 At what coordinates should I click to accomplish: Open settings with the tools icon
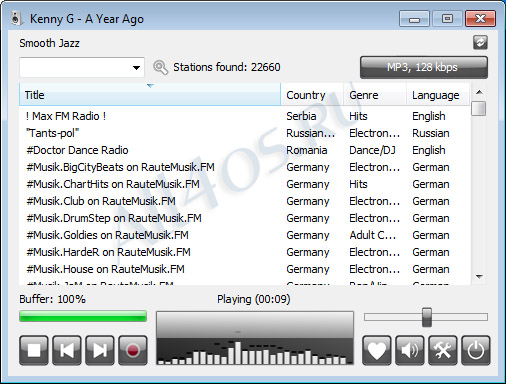(x=443, y=350)
